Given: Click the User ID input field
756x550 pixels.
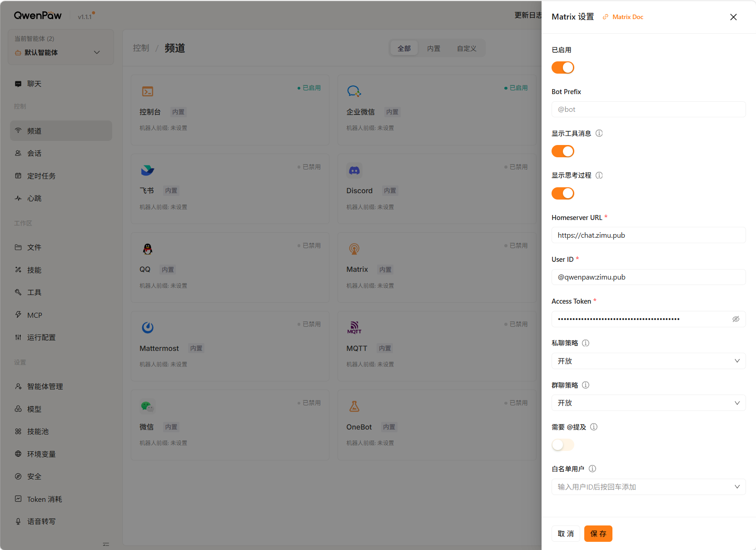Looking at the screenshot, I should [x=648, y=277].
